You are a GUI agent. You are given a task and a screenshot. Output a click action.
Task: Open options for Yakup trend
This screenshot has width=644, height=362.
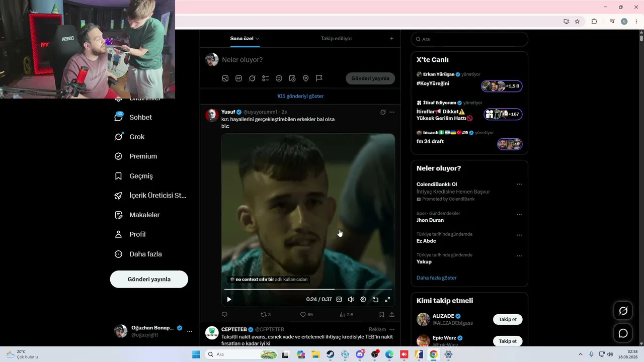[x=519, y=256]
